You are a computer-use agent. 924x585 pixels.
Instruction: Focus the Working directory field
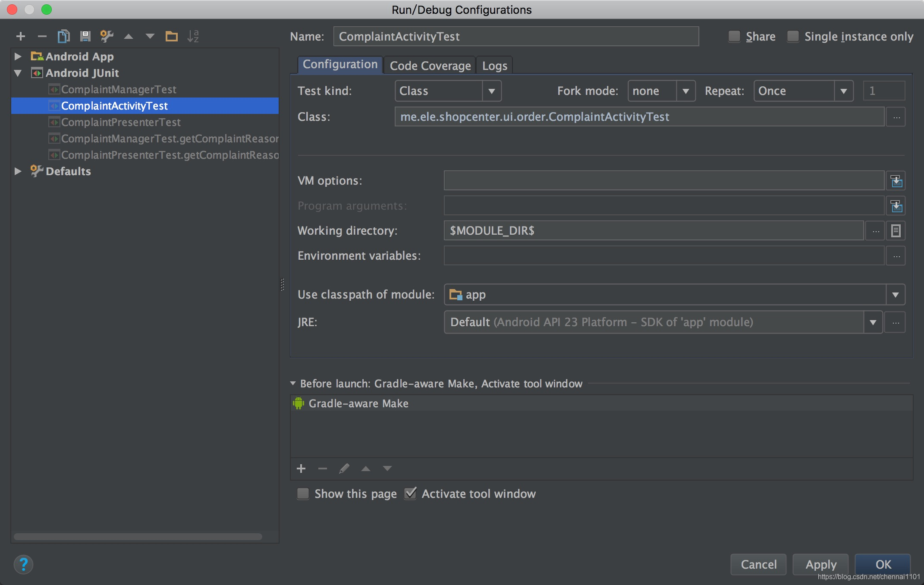click(654, 231)
